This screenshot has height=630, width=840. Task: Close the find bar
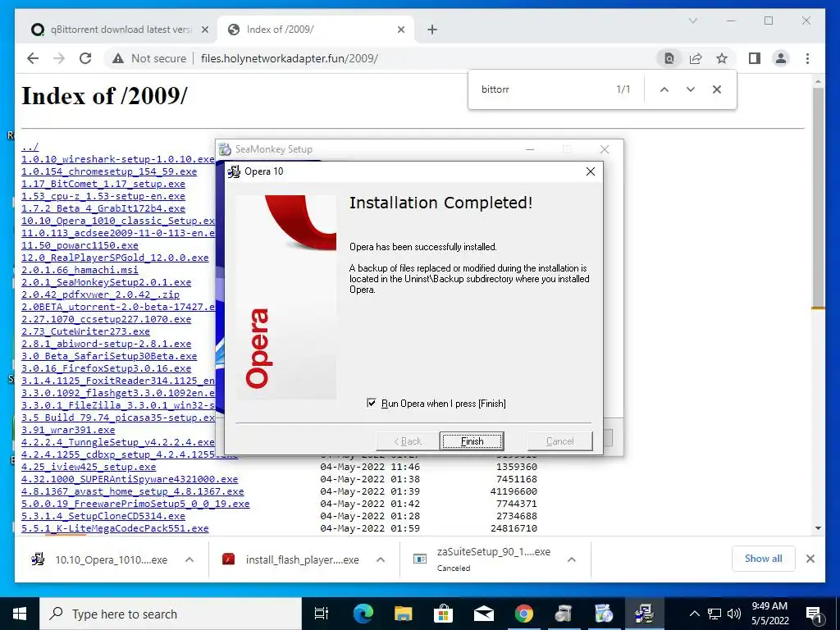pos(717,89)
